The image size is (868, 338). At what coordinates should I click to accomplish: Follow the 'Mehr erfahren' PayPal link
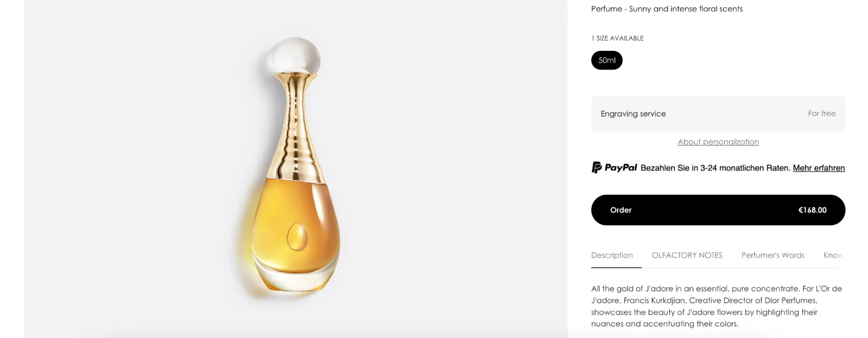pyautogui.click(x=818, y=168)
